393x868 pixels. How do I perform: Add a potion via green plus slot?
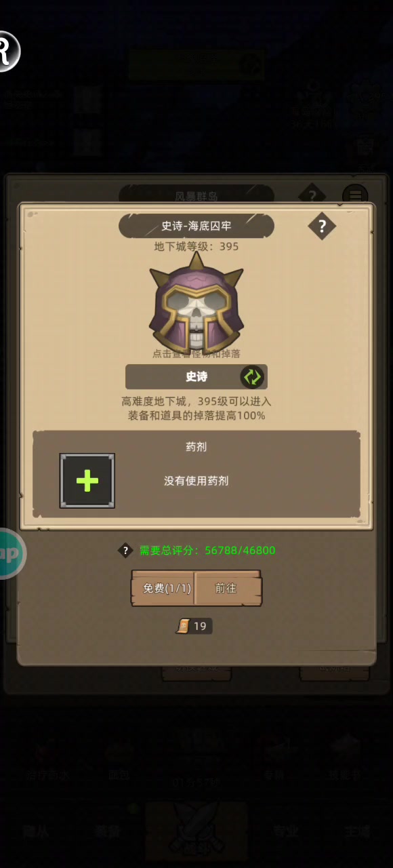pyautogui.click(x=87, y=481)
